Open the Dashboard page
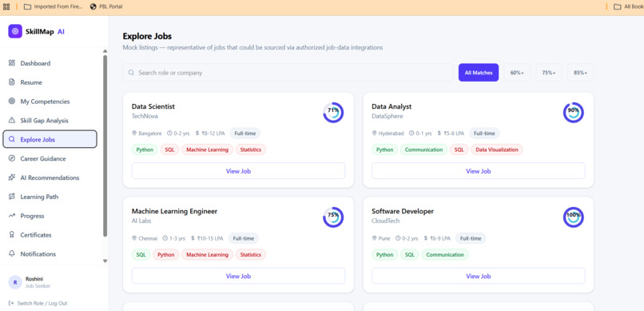644x311 pixels. coord(50,63)
